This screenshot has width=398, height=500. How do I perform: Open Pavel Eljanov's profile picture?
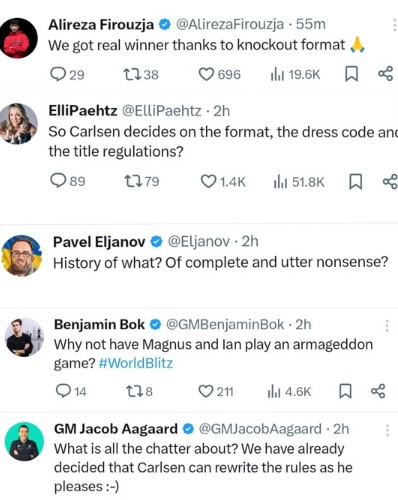tap(22, 256)
